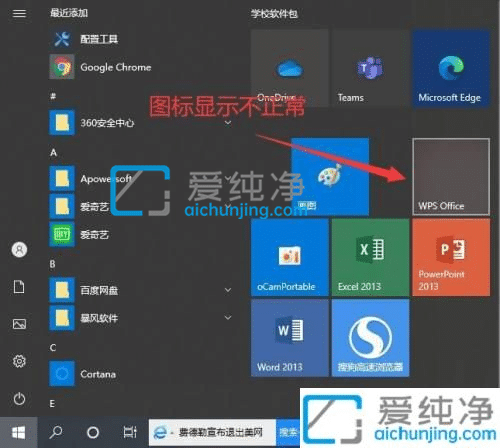Click the Windows Start button

[x=19, y=432]
